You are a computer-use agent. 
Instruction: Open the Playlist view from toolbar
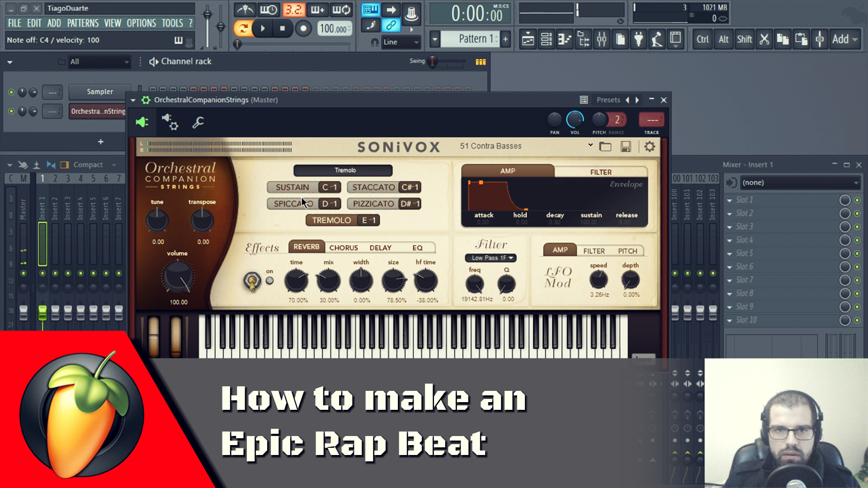click(x=528, y=39)
